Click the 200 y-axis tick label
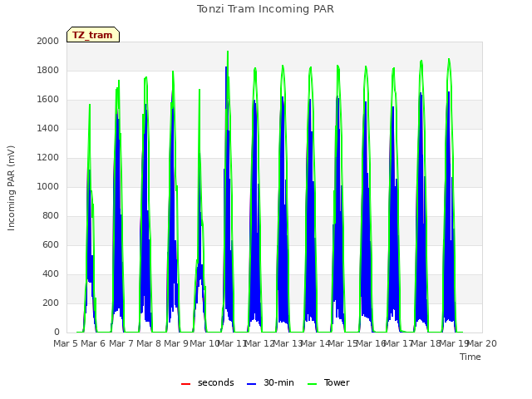This screenshot has width=532, height=399. pos(51,303)
